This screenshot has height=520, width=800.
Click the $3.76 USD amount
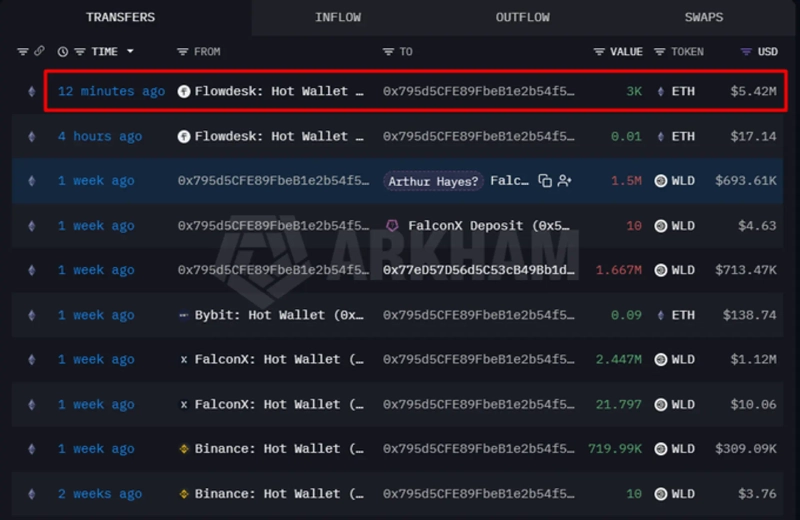pos(757,494)
